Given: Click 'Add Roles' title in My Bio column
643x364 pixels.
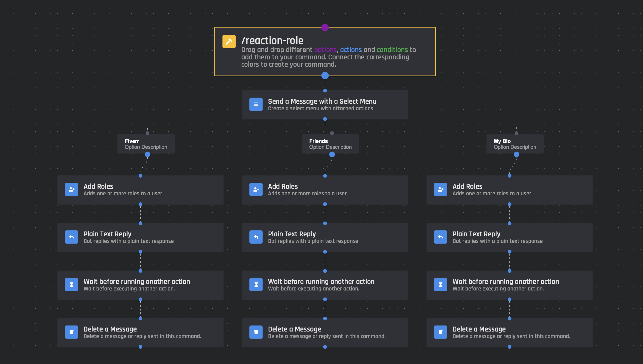Looking at the screenshot, I should pyautogui.click(x=467, y=186).
